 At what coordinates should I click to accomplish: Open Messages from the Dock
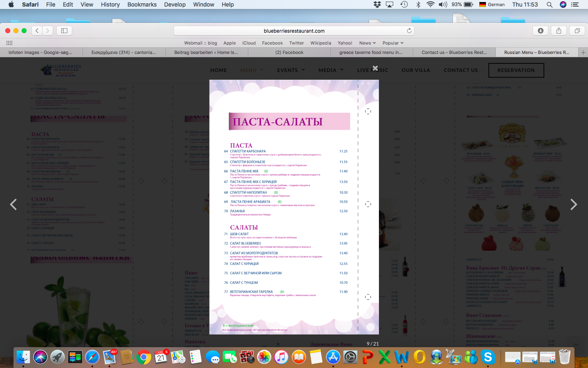pyautogui.click(x=213, y=357)
